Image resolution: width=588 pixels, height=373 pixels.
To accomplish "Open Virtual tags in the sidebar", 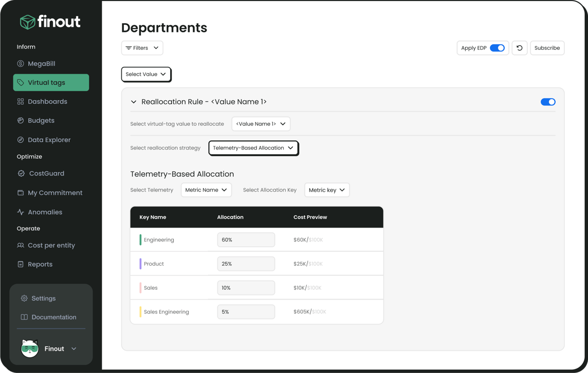I will click(51, 83).
